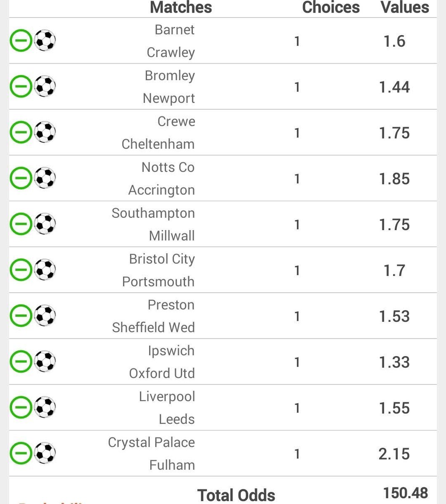This screenshot has width=446, height=504.
Task: Click the Values column header
Action: (x=405, y=7)
